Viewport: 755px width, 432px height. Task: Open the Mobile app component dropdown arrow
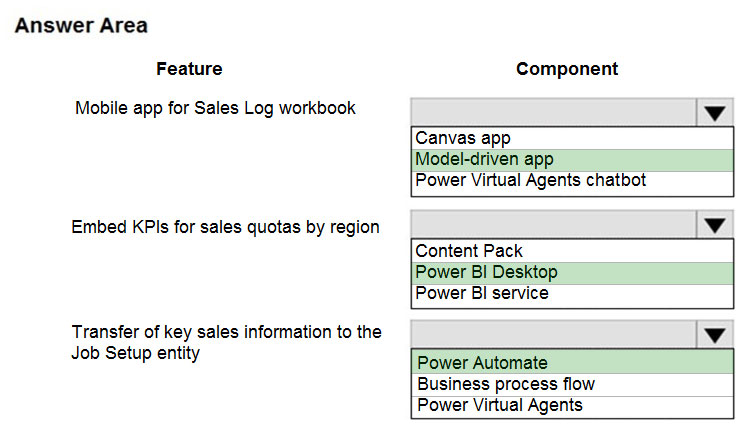[715, 113]
